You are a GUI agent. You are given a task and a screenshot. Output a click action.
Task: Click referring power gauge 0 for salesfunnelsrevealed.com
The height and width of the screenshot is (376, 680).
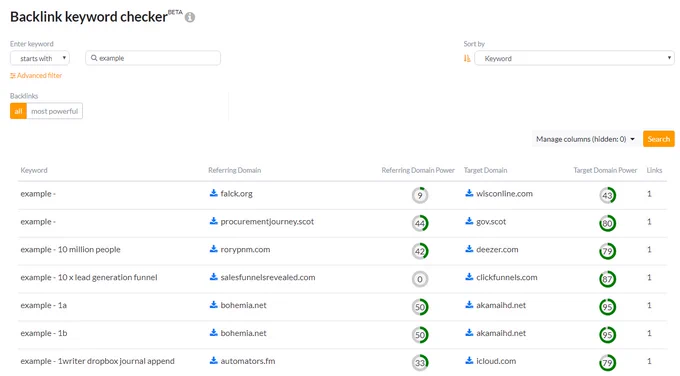[420, 279]
